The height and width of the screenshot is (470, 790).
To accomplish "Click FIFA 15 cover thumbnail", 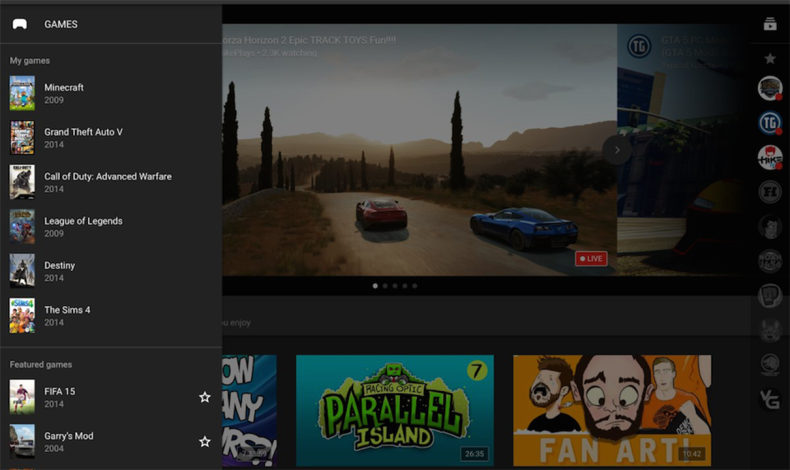I will pos(22,397).
